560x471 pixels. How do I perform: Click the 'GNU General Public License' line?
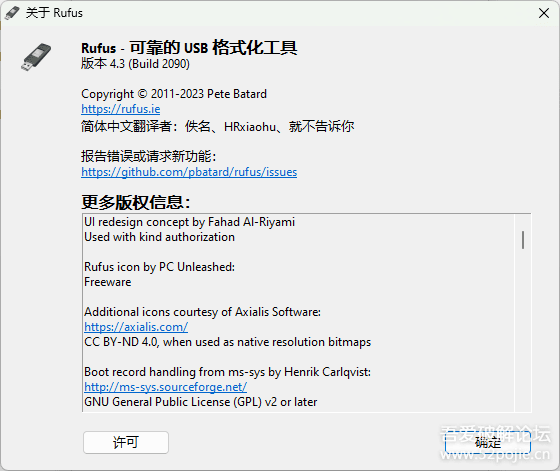coord(201,402)
